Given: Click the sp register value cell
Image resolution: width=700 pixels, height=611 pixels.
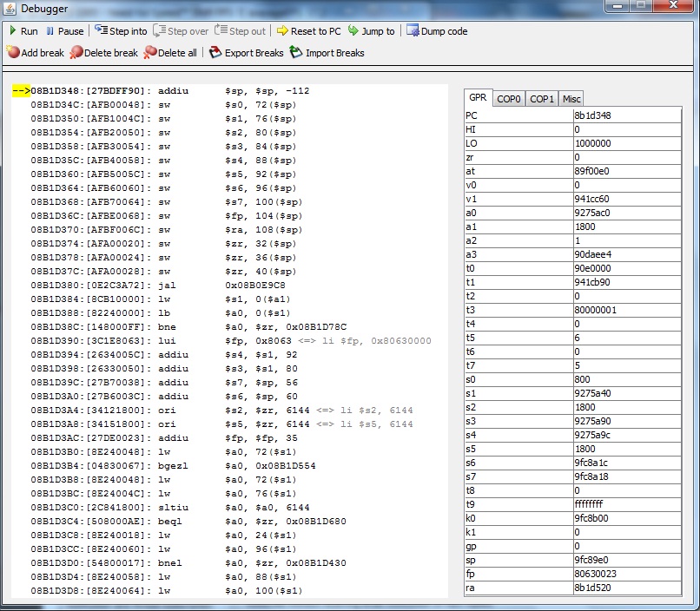Looking at the screenshot, I should (x=626, y=560).
